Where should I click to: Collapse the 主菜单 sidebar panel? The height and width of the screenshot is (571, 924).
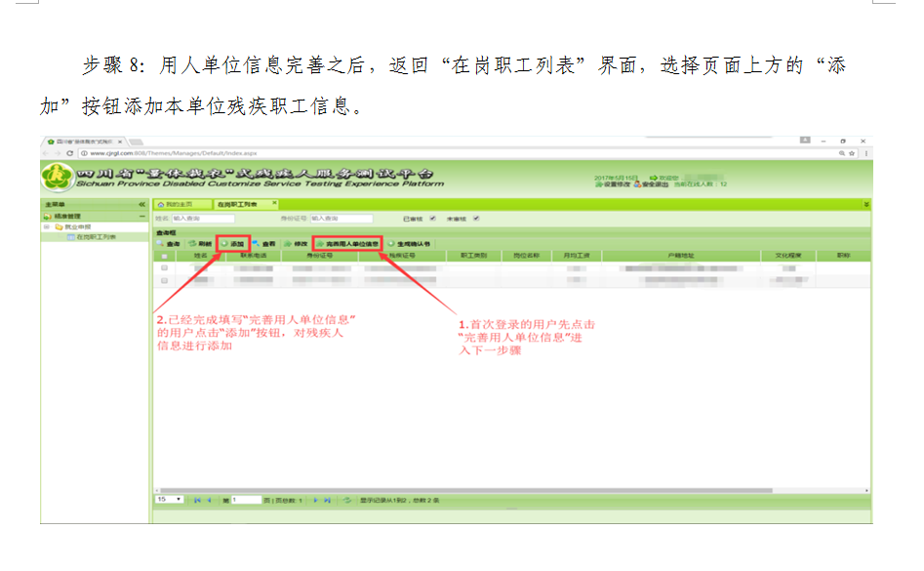pos(142,204)
